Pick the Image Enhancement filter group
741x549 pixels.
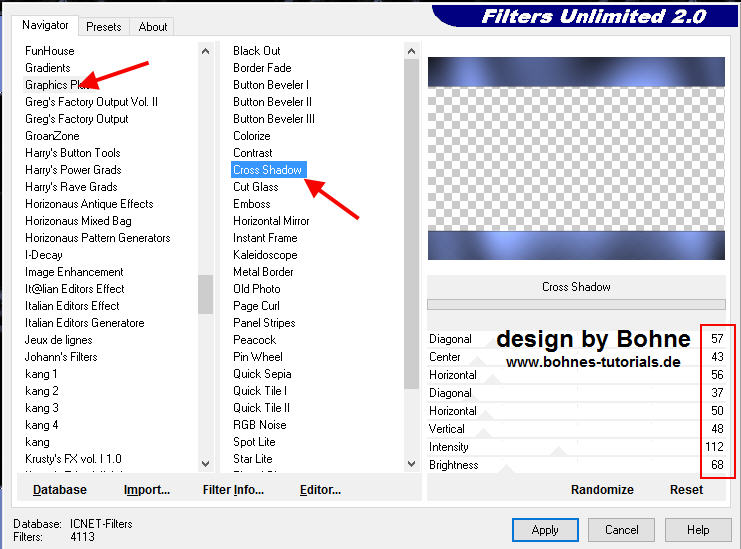tap(74, 272)
